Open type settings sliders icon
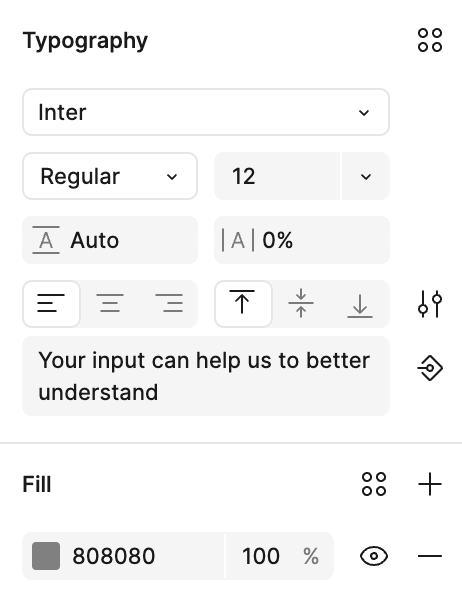The height and width of the screenshot is (592, 462). [x=430, y=304]
